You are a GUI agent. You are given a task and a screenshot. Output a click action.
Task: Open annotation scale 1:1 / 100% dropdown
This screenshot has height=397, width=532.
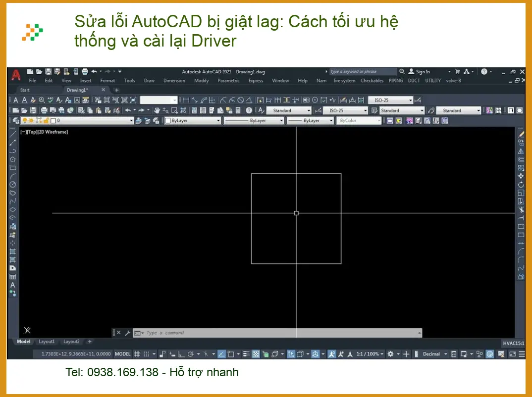point(370,354)
